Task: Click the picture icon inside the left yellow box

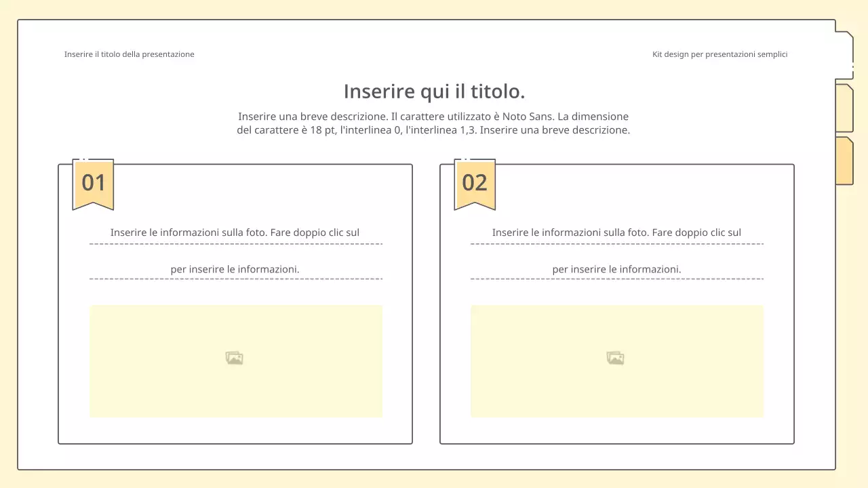Action: 235,357
